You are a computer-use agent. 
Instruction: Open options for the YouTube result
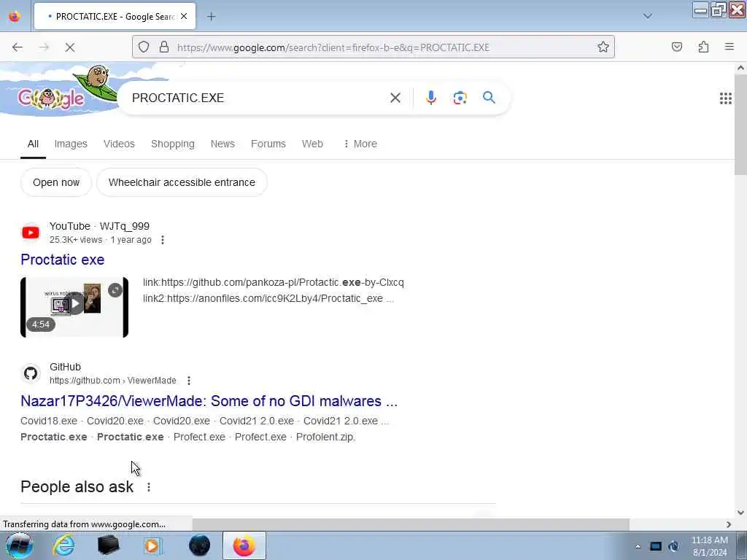coord(163,240)
